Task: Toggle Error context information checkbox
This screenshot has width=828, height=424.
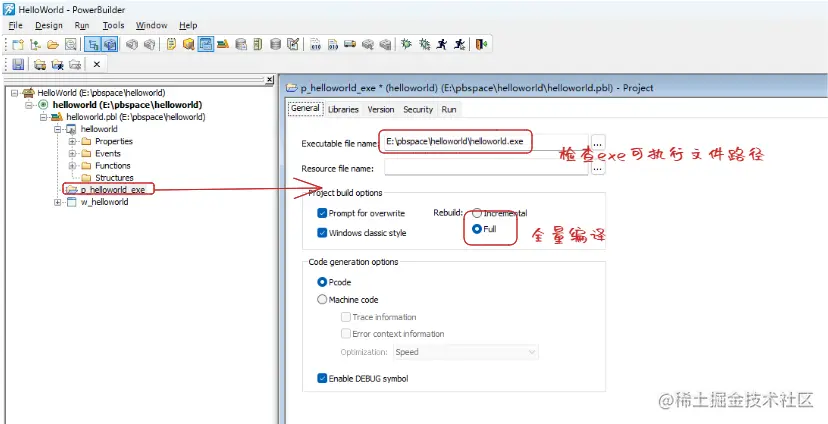Action: (x=346, y=334)
